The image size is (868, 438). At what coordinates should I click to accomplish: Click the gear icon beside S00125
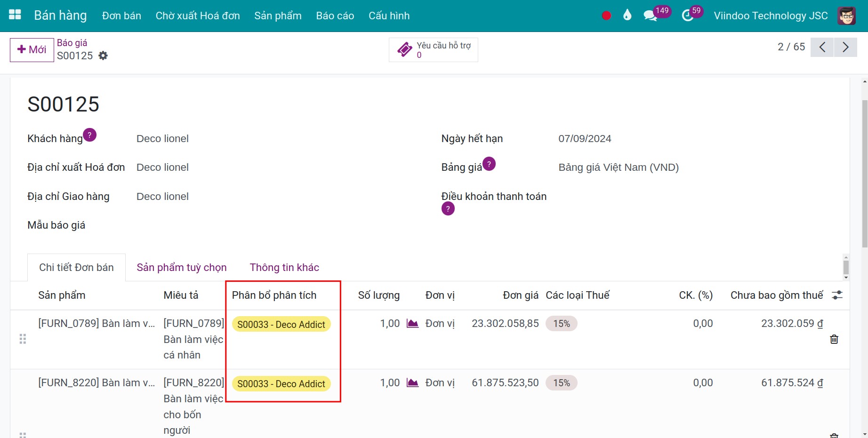pyautogui.click(x=103, y=56)
